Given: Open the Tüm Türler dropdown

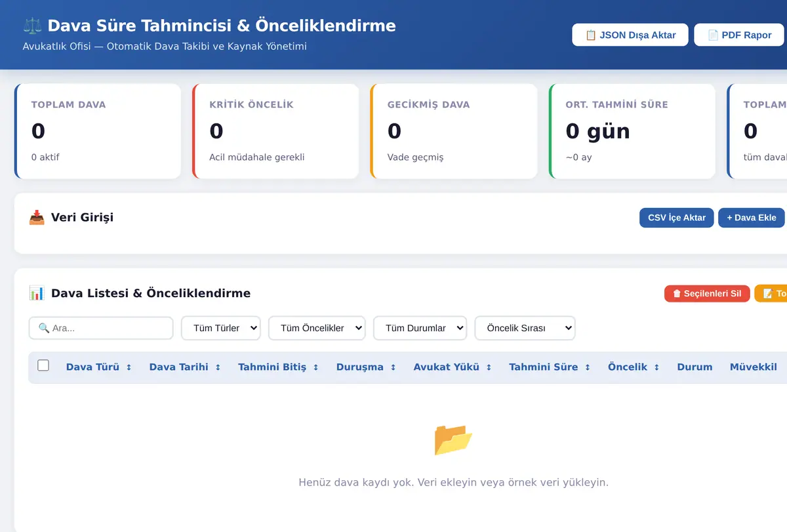Looking at the screenshot, I should [x=221, y=328].
